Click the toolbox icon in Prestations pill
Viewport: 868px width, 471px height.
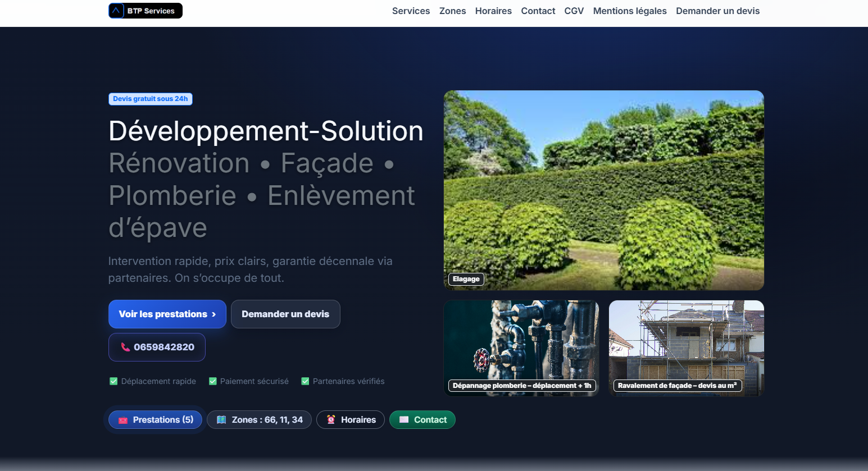pos(123,420)
